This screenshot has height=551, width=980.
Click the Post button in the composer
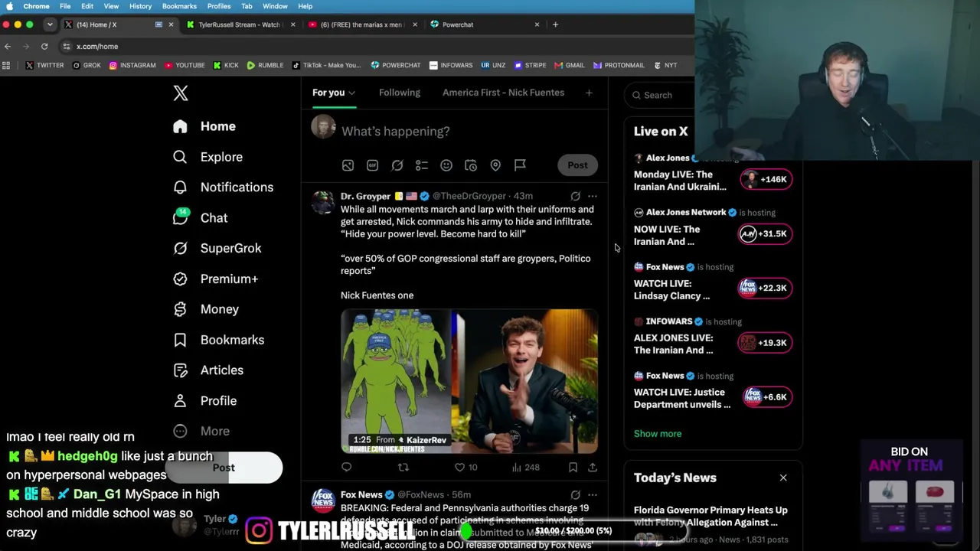pos(577,165)
